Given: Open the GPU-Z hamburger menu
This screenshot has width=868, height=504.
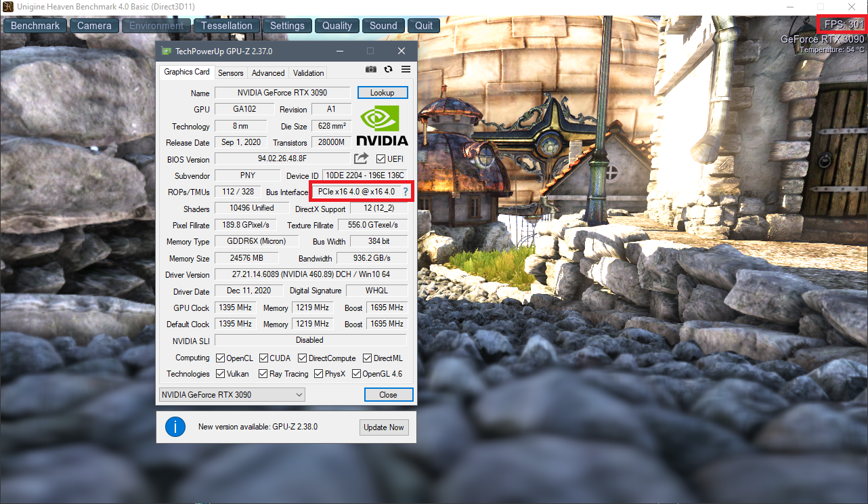Looking at the screenshot, I should tap(405, 69).
